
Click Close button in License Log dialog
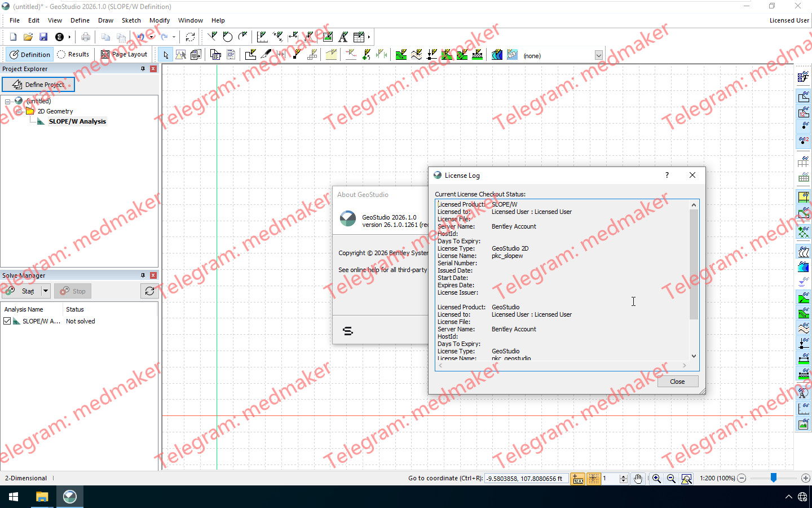click(x=677, y=382)
